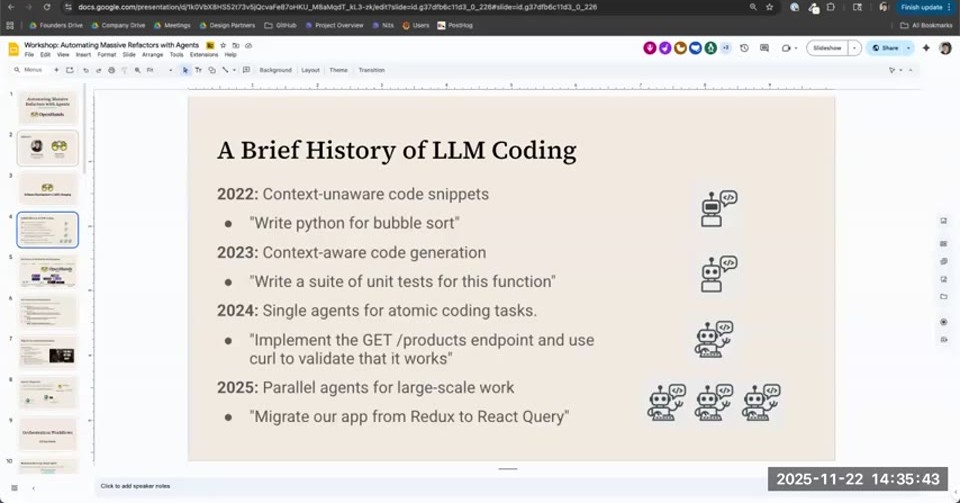Select the paint format tool

pos(124,70)
